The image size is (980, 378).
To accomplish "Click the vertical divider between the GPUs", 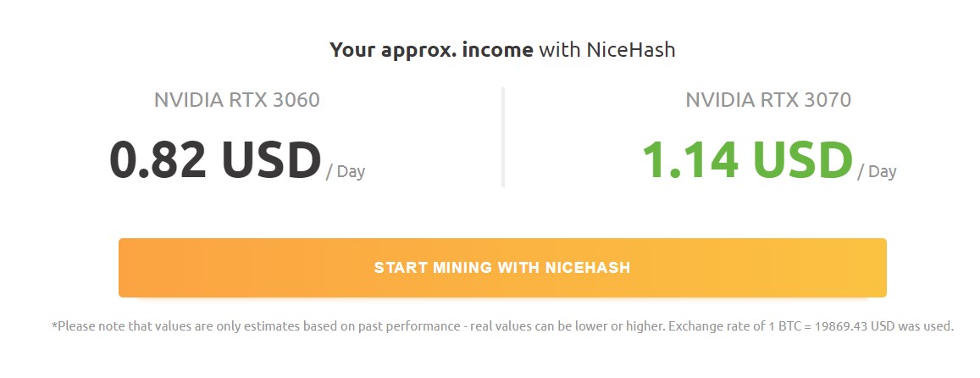I will coord(503,136).
